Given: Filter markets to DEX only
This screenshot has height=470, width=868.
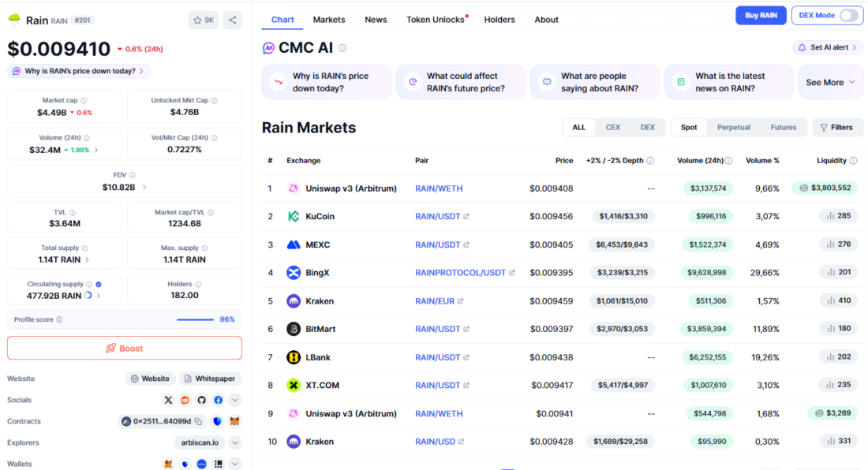Looking at the screenshot, I should (647, 128).
